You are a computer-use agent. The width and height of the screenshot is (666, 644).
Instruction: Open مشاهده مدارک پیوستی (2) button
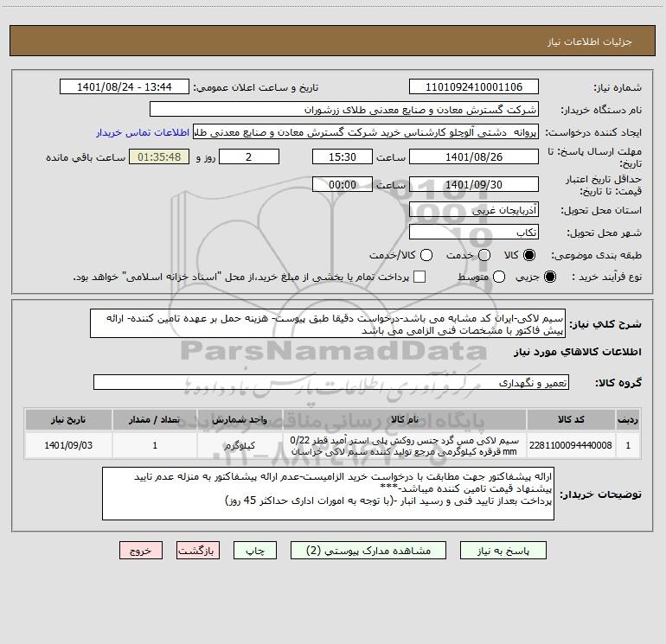[x=368, y=551]
